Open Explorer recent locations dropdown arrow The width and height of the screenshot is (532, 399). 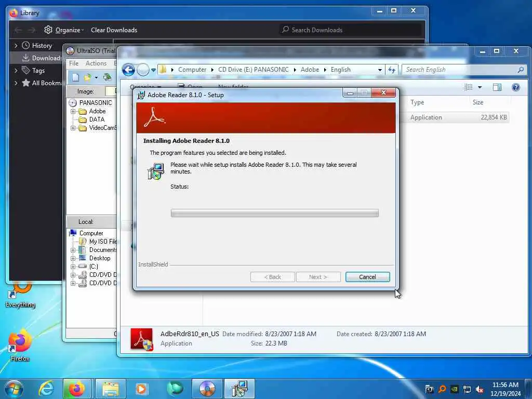tap(153, 70)
